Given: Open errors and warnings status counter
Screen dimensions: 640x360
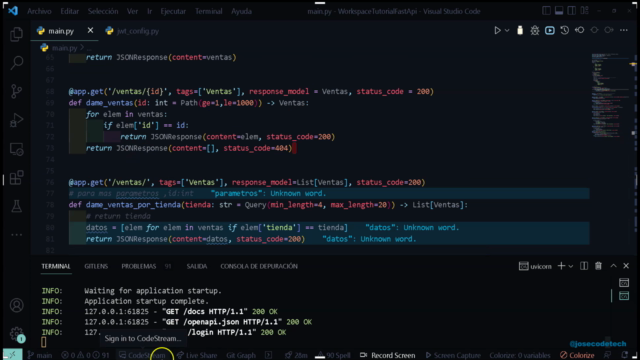Looking at the screenshot, I should 85,355.
